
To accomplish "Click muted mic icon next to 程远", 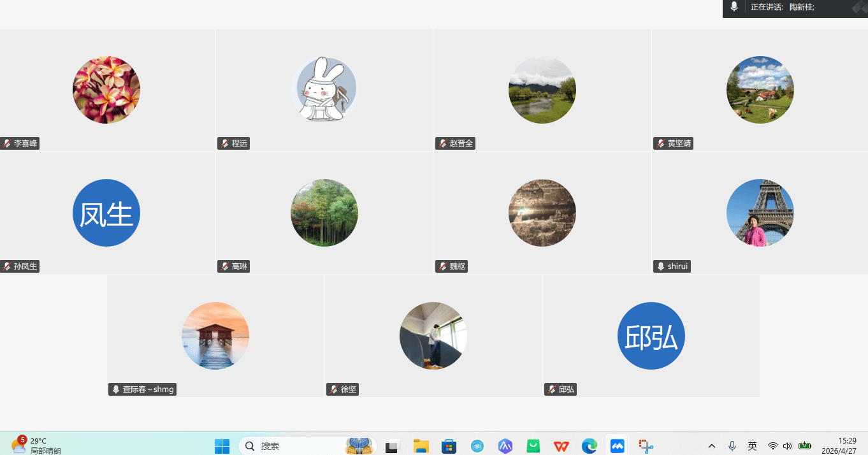I will pos(225,143).
